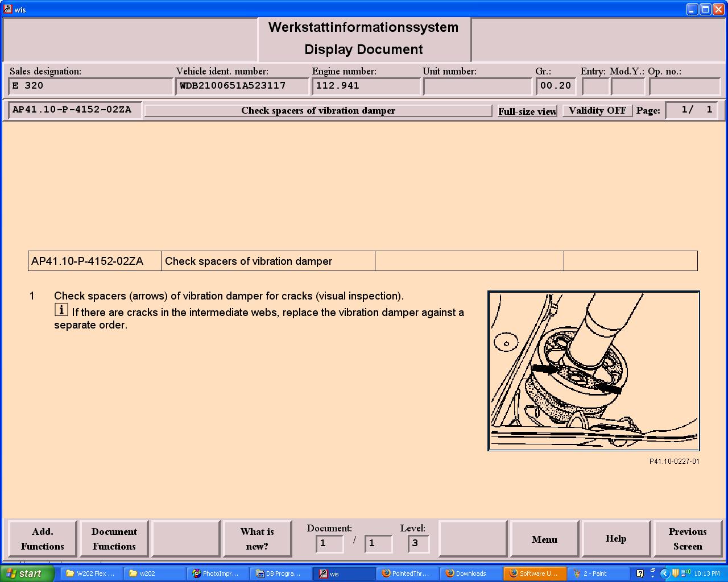Screen dimensions: 728x582
Task: Click the empty Unit number field
Action: [477, 86]
